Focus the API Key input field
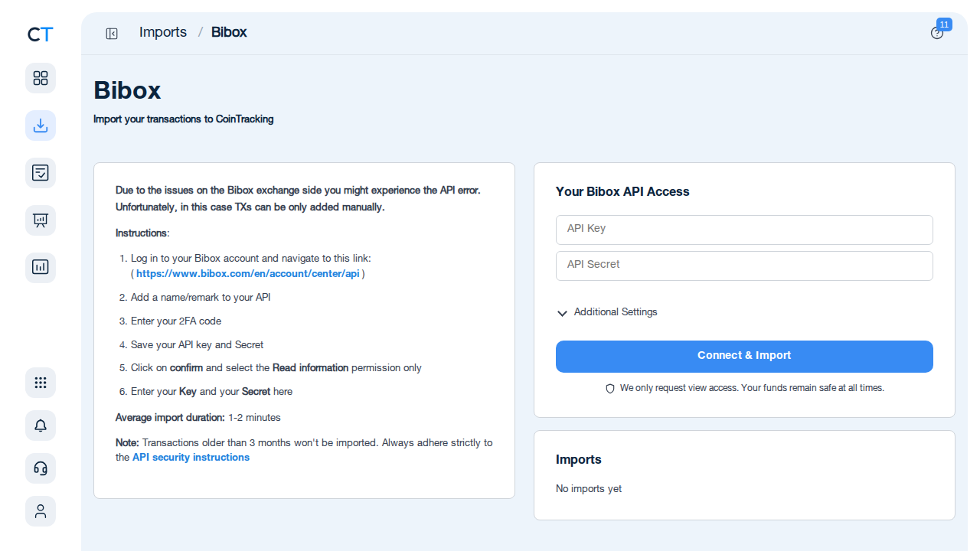The image size is (980, 551). [744, 230]
